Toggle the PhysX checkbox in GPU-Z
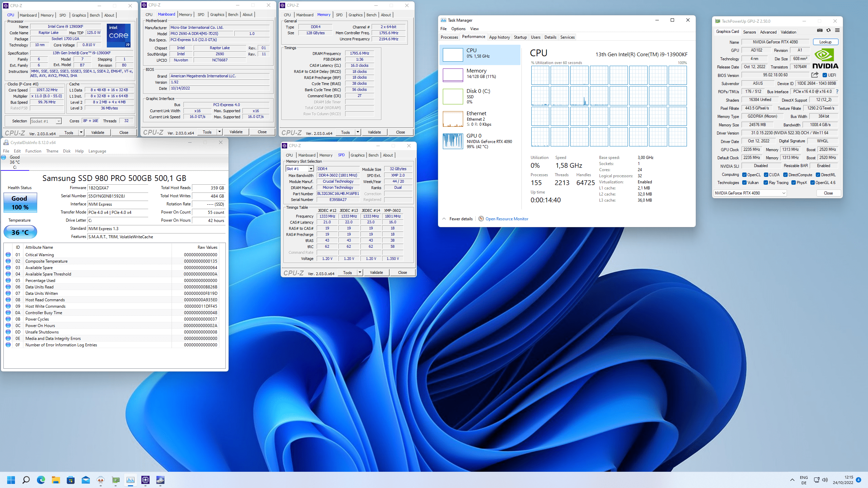Screen dimensions: 868x488 pos(793,183)
